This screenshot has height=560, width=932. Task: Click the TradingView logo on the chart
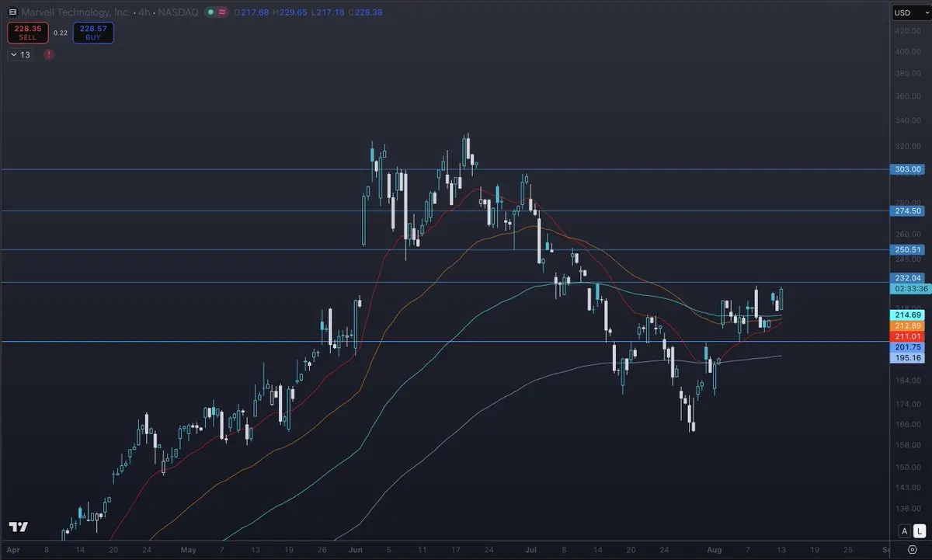pyautogui.click(x=19, y=527)
